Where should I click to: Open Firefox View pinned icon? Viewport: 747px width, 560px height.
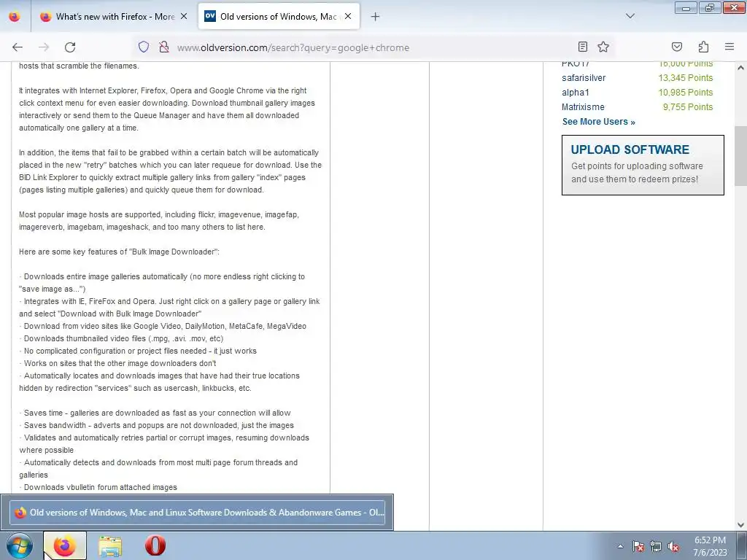click(x=15, y=16)
